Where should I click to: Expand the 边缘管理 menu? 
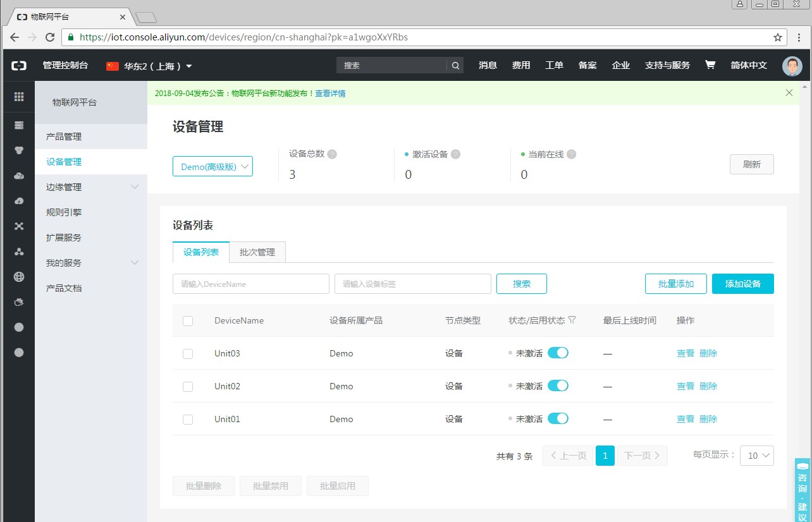(x=91, y=187)
